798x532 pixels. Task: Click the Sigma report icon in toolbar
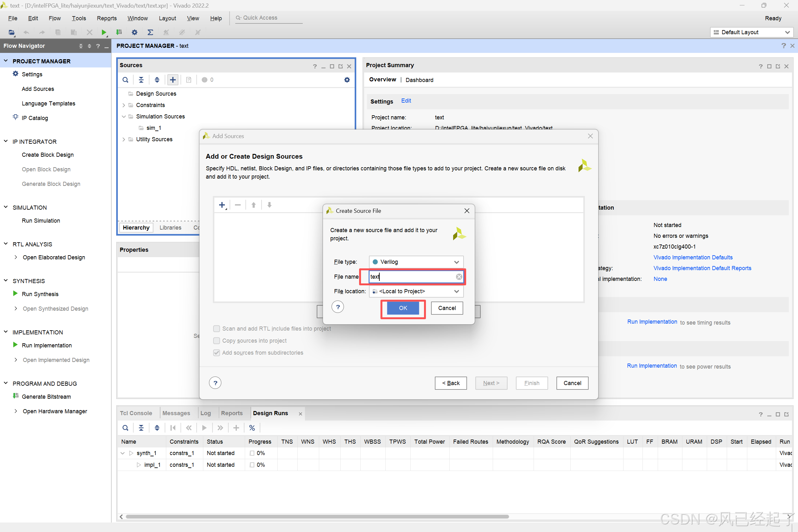click(150, 32)
